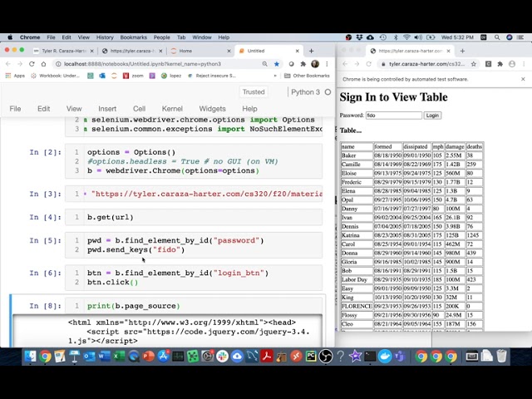Image resolution: width=532 pixels, height=399 pixels.
Task: Open Finder from the Dock
Action: (x=30, y=357)
